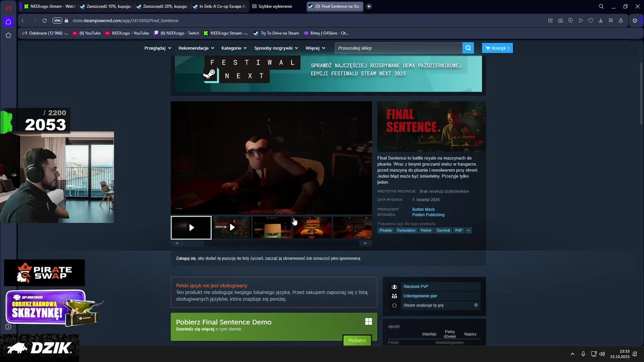The image size is (644, 362).
Task: Open the Festiwal Next banner
Action: [x=328, y=73]
